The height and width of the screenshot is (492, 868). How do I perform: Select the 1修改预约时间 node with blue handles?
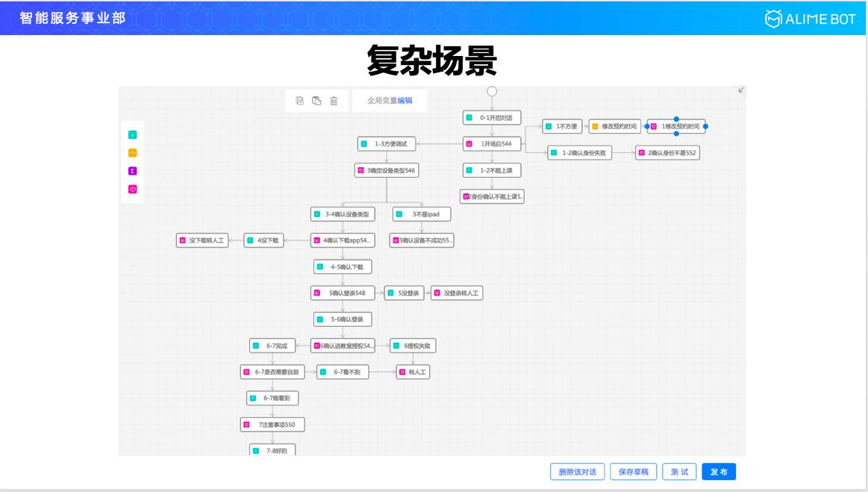675,126
